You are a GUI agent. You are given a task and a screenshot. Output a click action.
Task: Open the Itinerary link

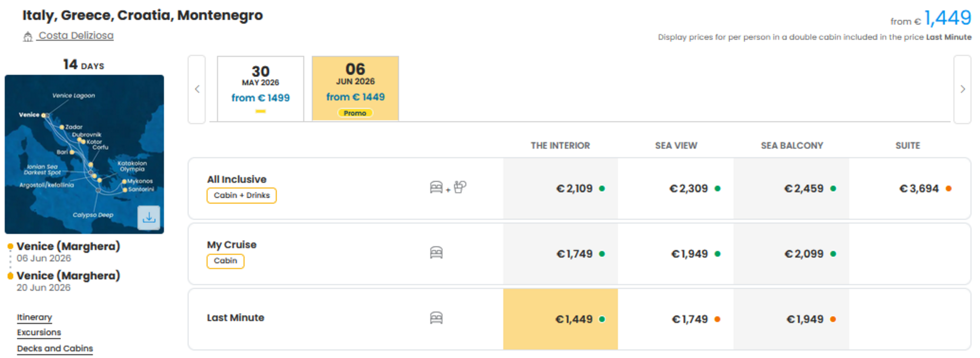[34, 317]
